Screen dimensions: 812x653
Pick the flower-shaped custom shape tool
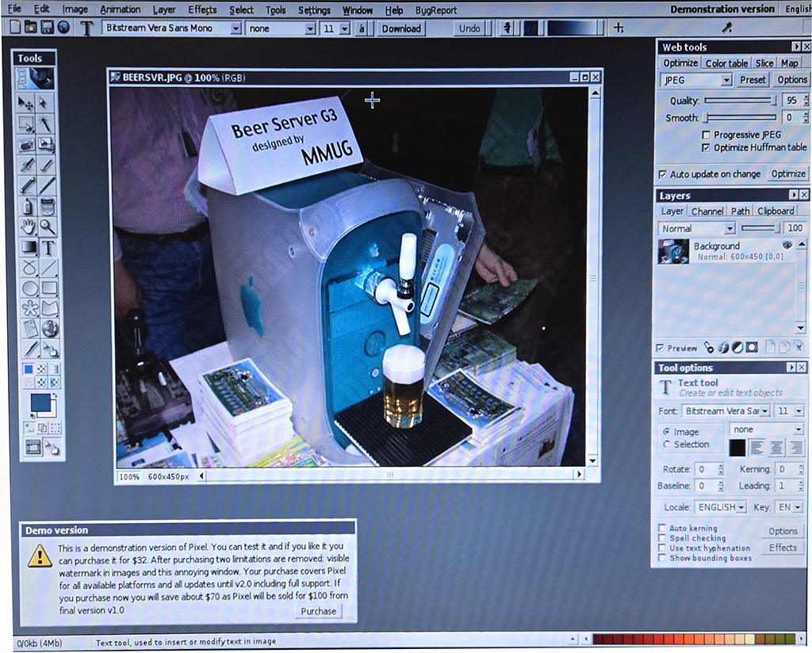[31, 308]
